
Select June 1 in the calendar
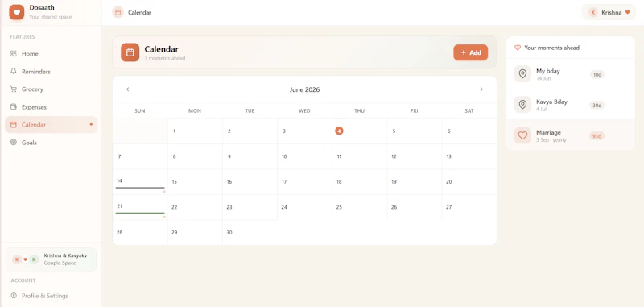coord(195,131)
